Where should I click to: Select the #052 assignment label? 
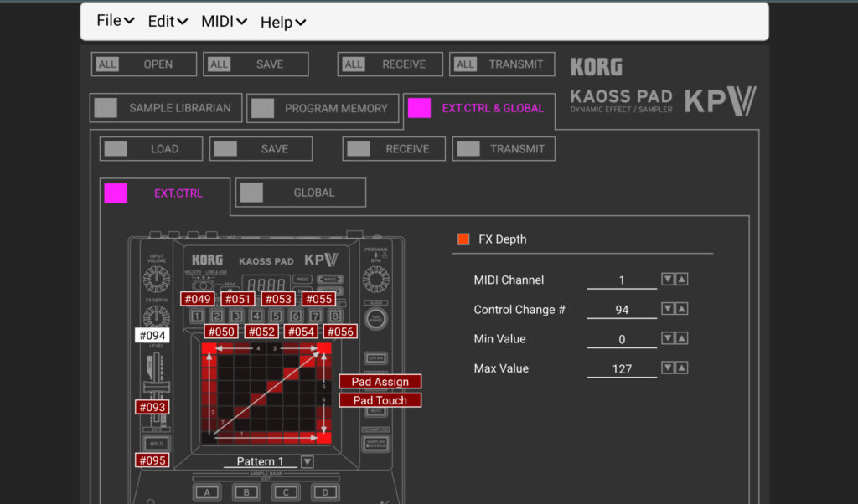click(261, 331)
